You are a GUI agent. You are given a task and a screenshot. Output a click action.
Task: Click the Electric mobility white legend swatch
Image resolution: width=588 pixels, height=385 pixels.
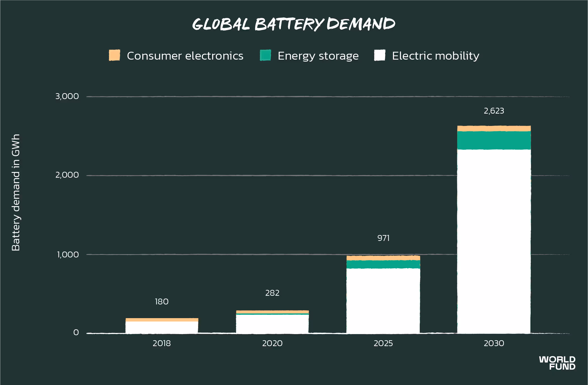[x=380, y=55]
